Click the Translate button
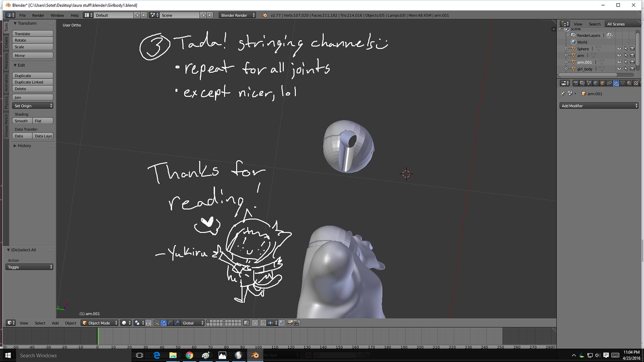 pyautogui.click(x=33, y=34)
